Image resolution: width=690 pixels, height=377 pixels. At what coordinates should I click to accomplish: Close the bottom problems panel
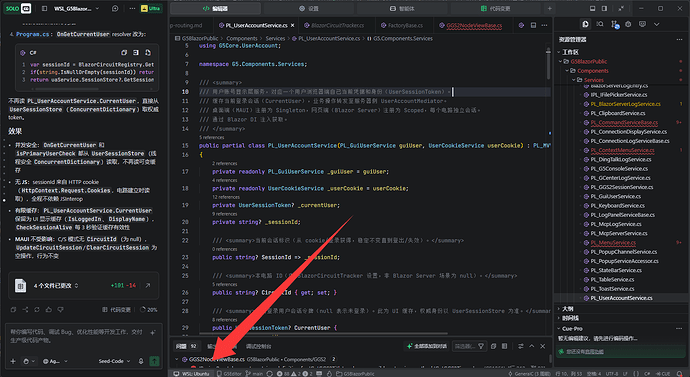(543, 346)
